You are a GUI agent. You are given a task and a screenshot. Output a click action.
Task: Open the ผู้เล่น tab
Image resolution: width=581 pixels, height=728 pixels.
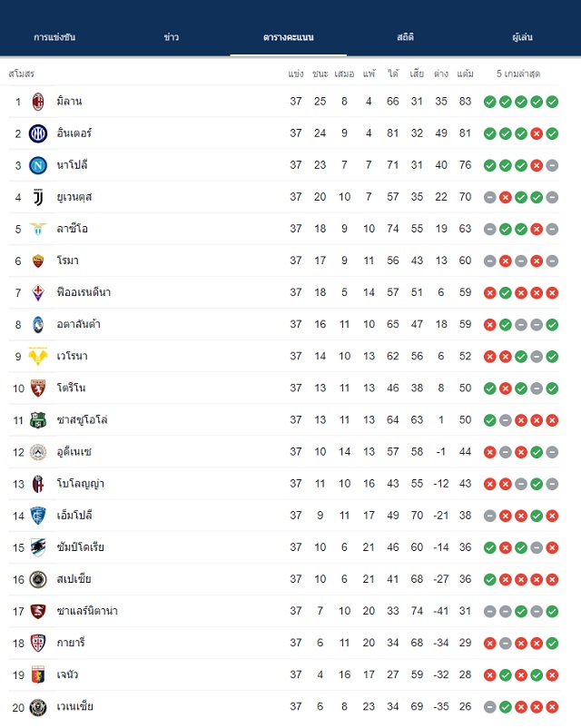[523, 37]
